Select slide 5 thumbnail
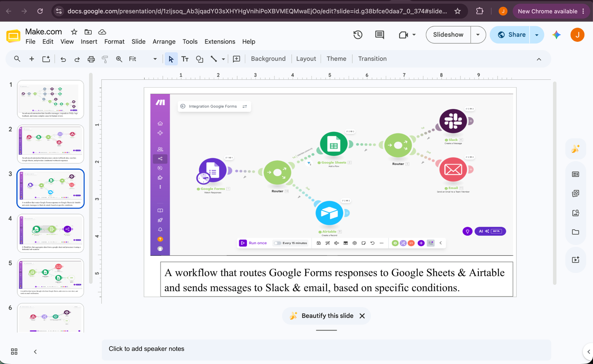This screenshot has width=593, height=364. (51, 278)
